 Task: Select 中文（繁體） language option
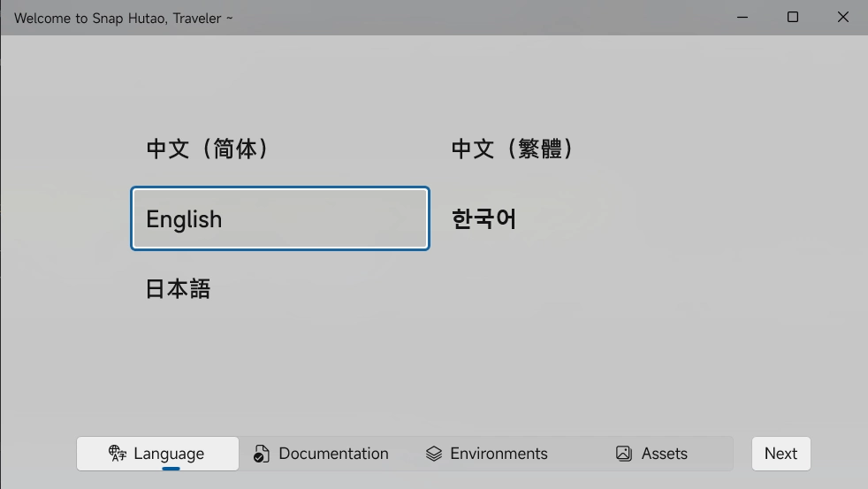point(585,149)
